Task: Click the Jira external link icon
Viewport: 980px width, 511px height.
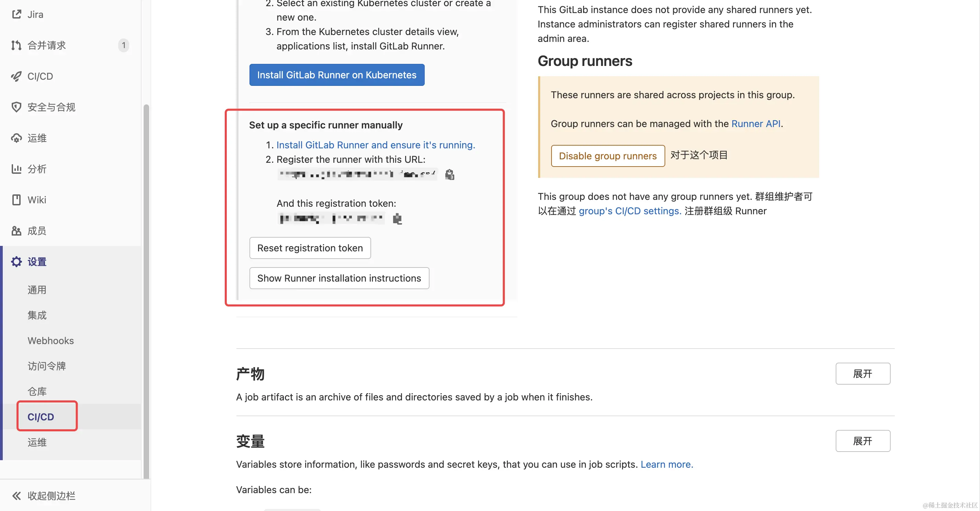Action: click(x=16, y=14)
